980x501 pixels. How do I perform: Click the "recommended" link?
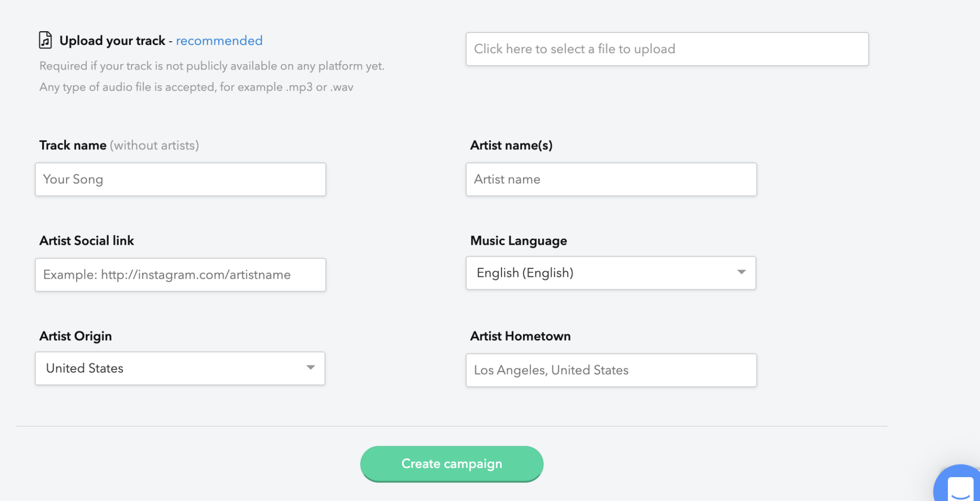pyautogui.click(x=219, y=41)
